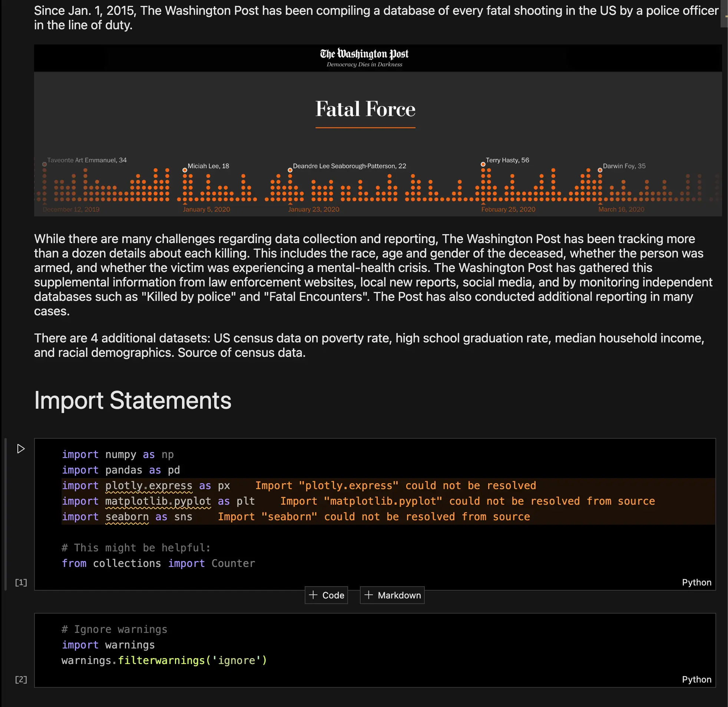Add a new Markdown cell below

(392, 595)
